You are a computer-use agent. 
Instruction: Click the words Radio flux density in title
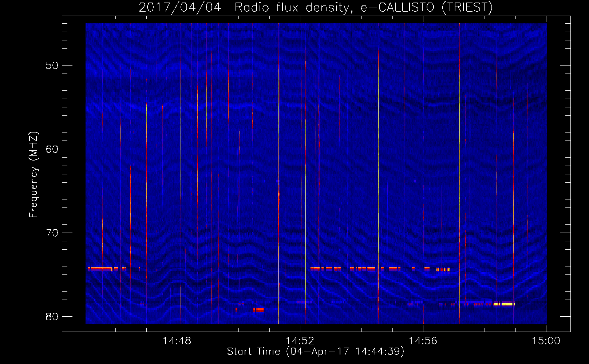[x=292, y=7]
